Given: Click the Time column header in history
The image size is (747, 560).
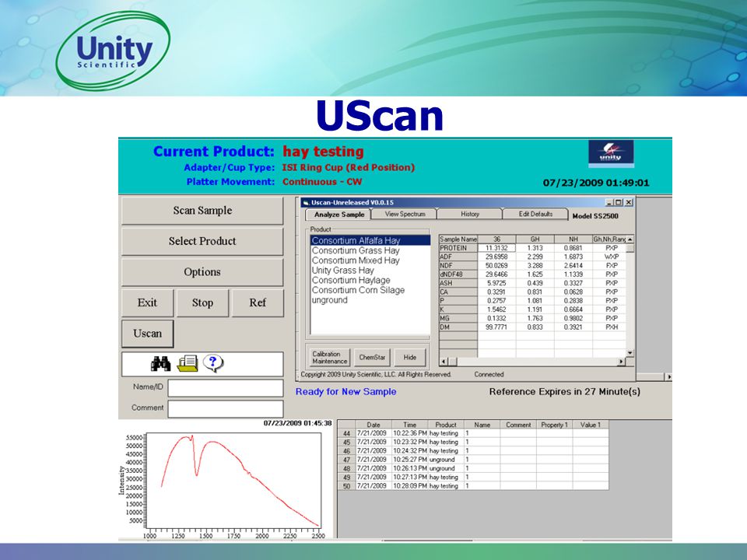Looking at the screenshot, I should click(410, 425).
